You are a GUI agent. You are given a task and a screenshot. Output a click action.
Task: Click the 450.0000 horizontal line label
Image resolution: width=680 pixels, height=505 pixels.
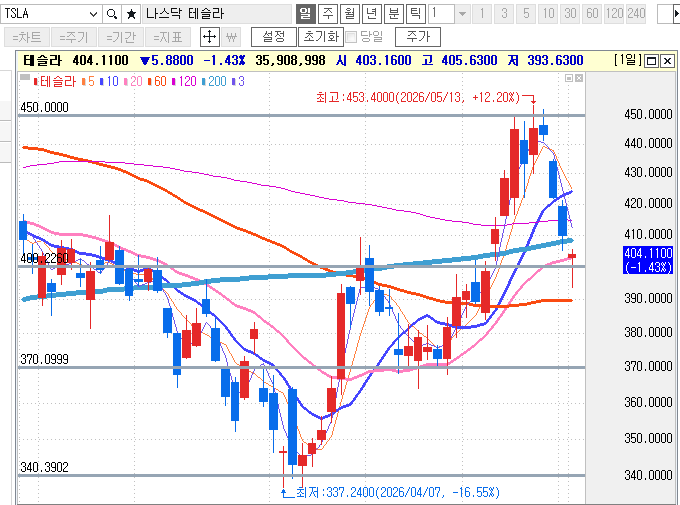(45, 107)
